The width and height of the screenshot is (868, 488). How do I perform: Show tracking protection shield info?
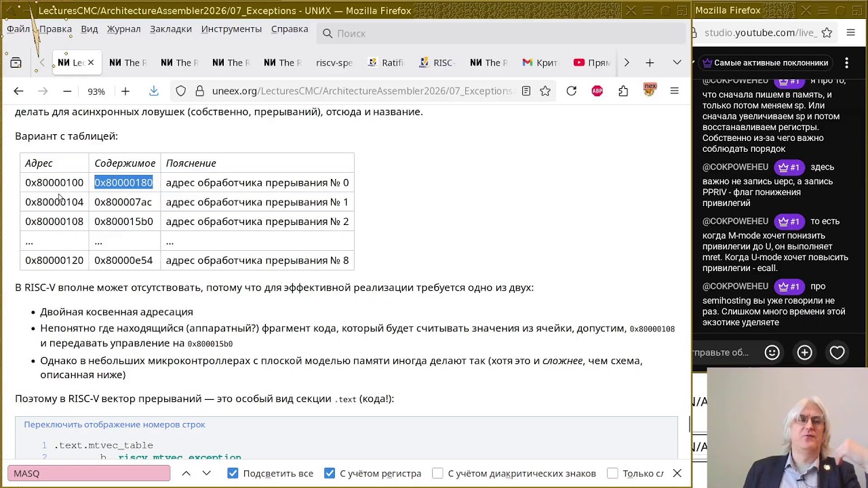coord(180,91)
